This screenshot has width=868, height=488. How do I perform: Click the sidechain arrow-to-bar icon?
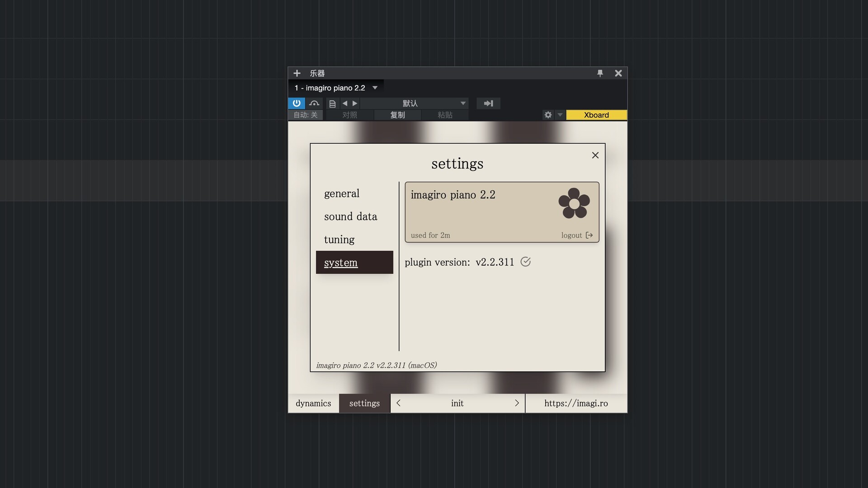click(x=488, y=103)
